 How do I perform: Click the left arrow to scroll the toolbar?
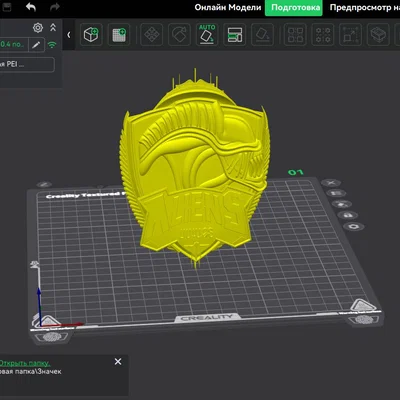[x=69, y=35]
